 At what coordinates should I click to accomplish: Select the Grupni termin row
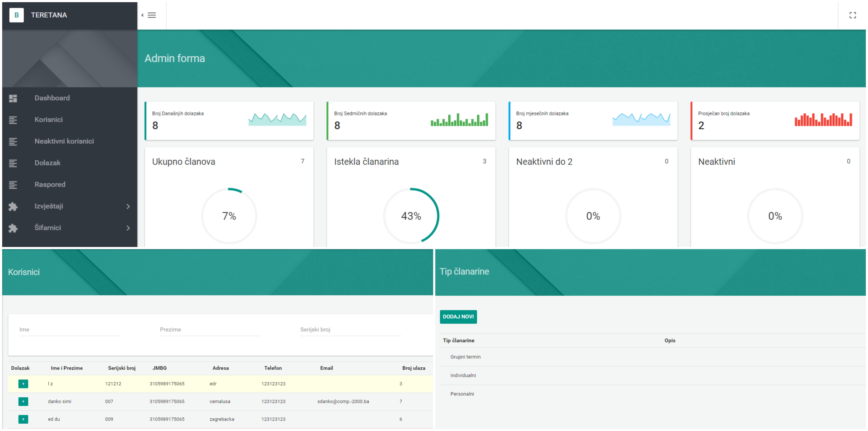[x=653, y=357]
